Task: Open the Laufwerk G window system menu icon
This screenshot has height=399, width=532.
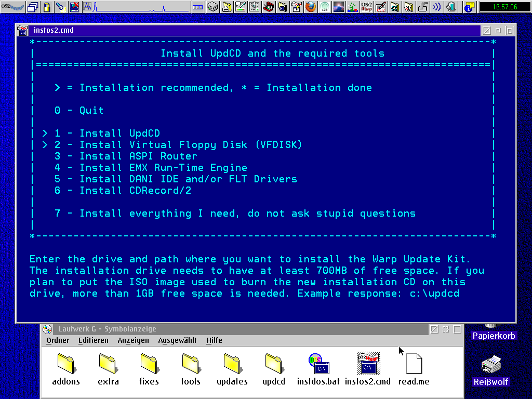Action: 47,329
